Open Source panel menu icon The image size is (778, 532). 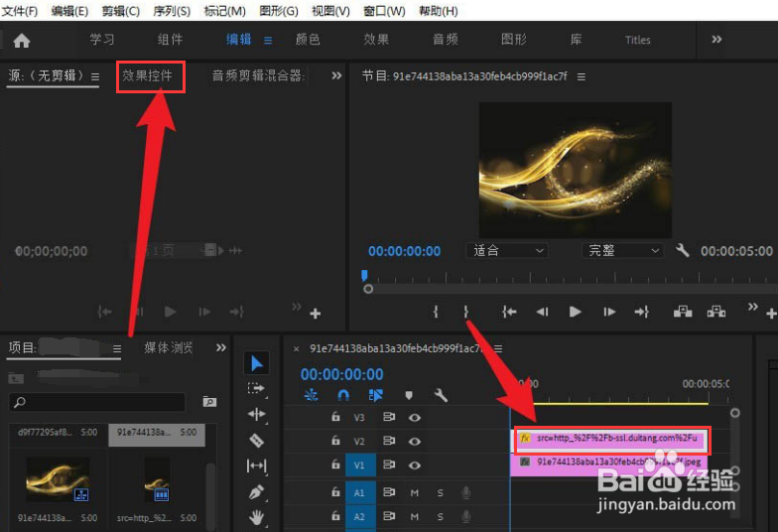[x=95, y=77]
